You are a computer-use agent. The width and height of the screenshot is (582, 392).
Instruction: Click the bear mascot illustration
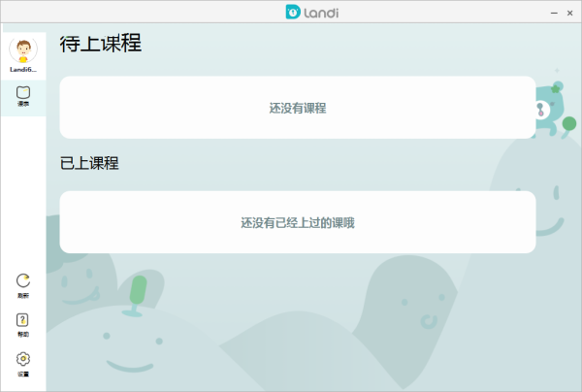pos(553,105)
